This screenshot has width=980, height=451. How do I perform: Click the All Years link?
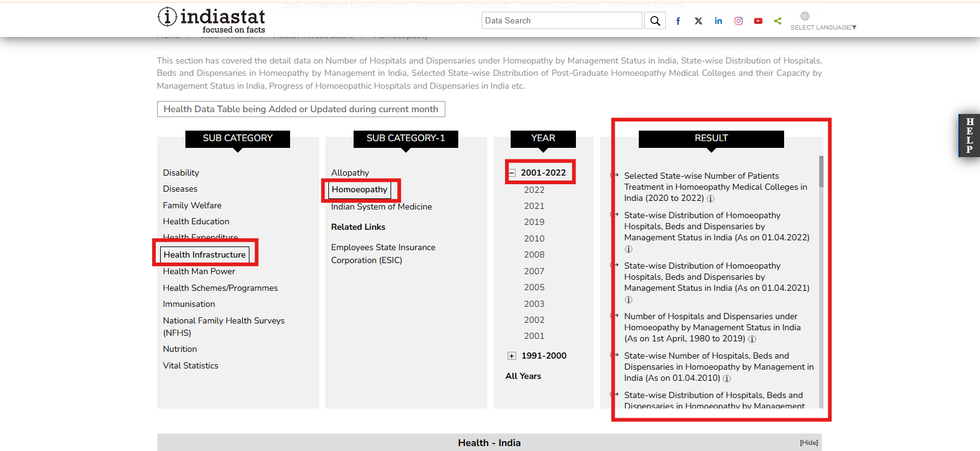point(523,376)
